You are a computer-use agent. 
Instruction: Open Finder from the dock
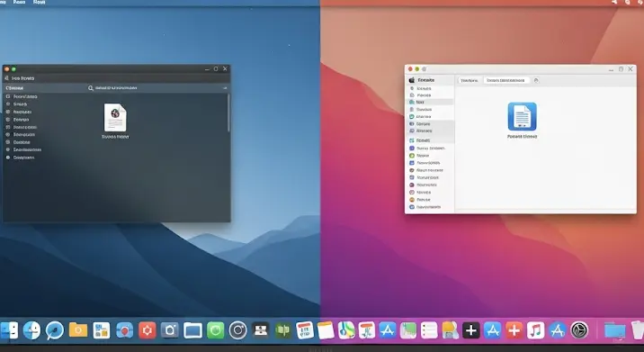pyautogui.click(x=9, y=330)
